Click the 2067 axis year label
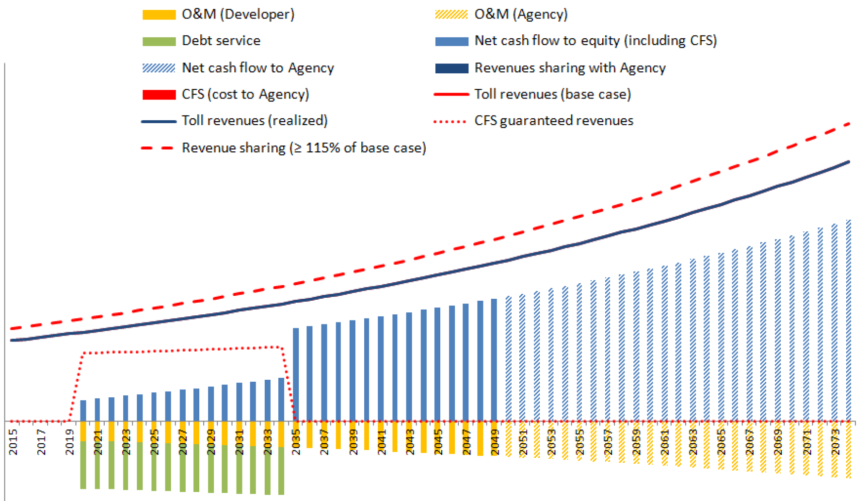 (x=750, y=442)
